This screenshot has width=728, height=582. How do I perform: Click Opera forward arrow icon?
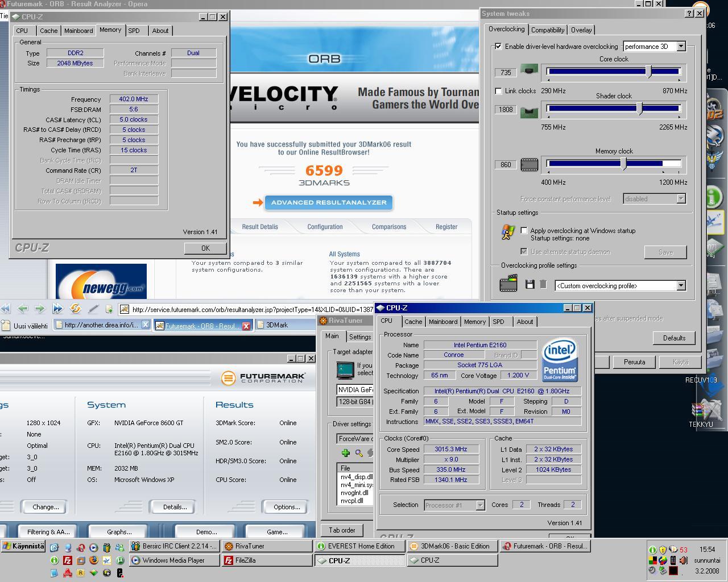(x=40, y=309)
